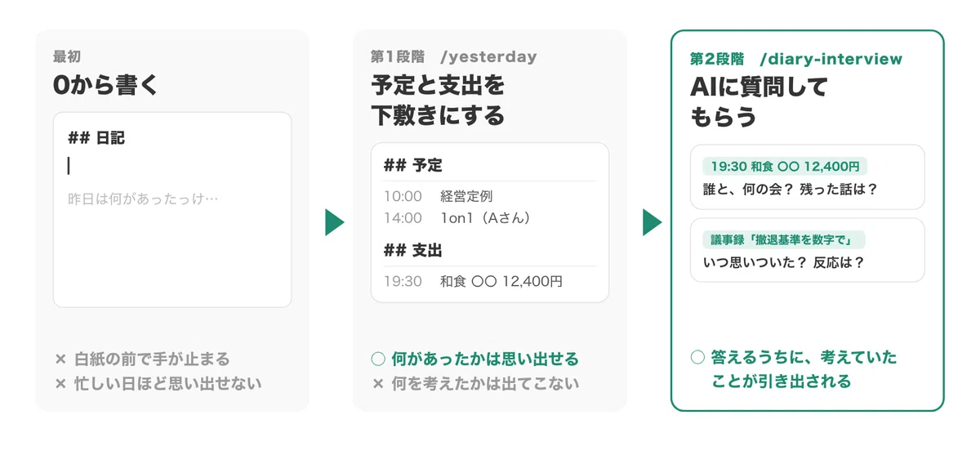Viewport: 980px width, 451px height.
Task: Click the × mark beside 忙しい日ほど思い出せない
Action: pyautogui.click(x=60, y=382)
